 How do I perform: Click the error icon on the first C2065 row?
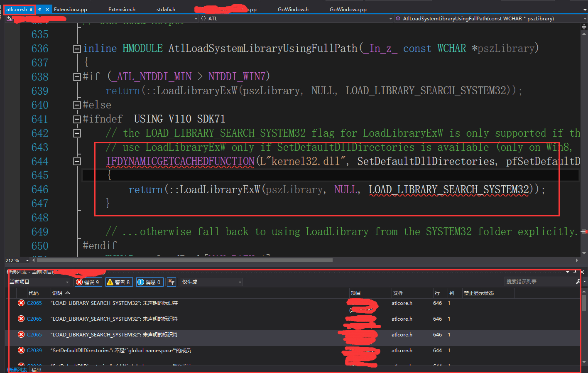[21, 303]
